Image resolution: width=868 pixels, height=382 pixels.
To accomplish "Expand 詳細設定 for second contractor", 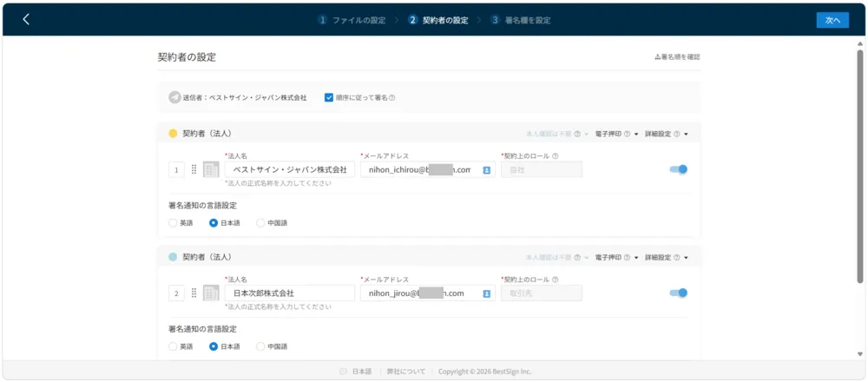I will point(667,258).
